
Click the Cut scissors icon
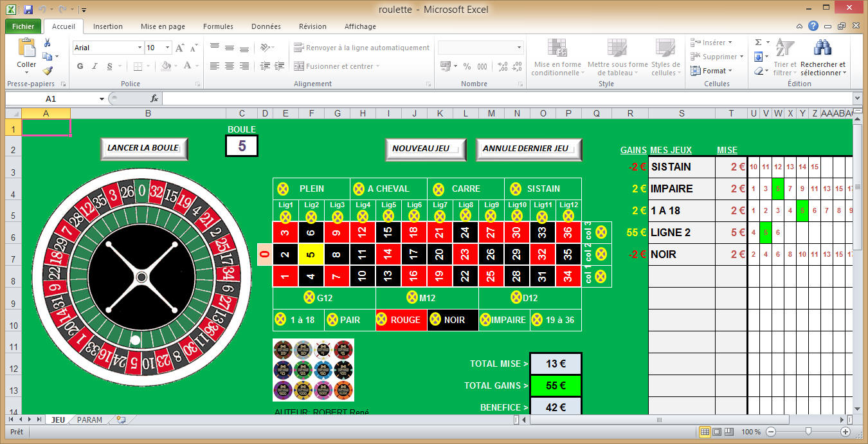47,42
